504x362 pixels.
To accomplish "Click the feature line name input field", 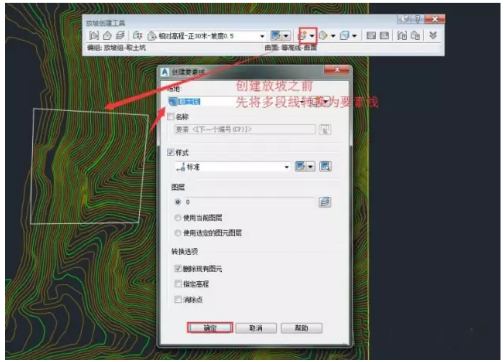I will pos(244,129).
